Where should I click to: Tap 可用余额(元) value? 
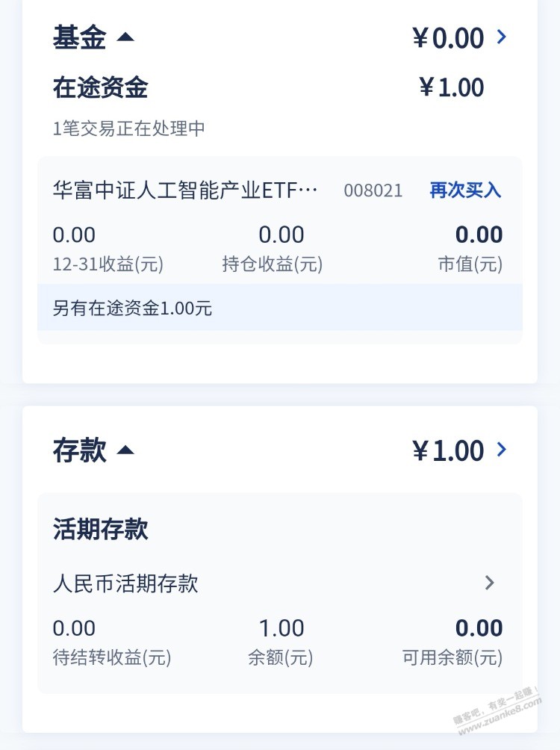[479, 628]
